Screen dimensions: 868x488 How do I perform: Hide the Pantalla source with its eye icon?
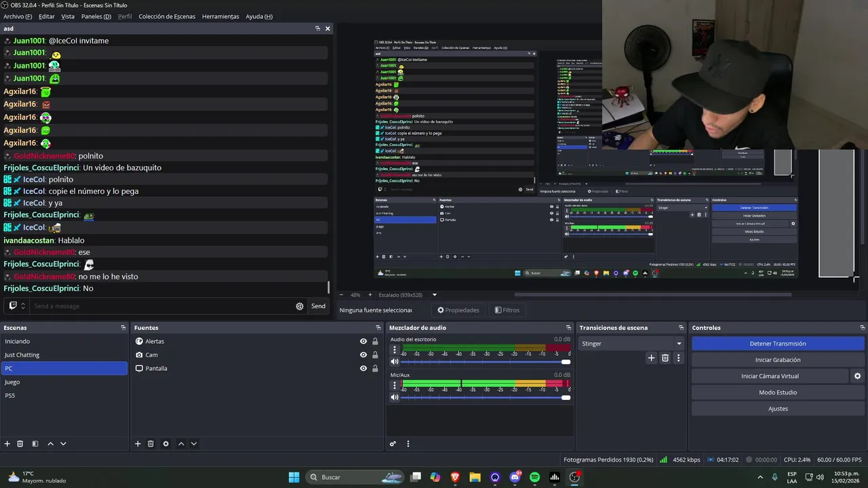coord(363,369)
